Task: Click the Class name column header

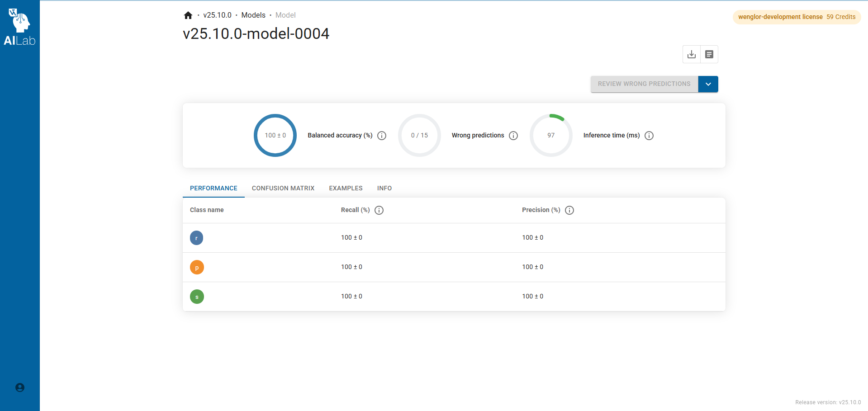Action: pos(207,210)
